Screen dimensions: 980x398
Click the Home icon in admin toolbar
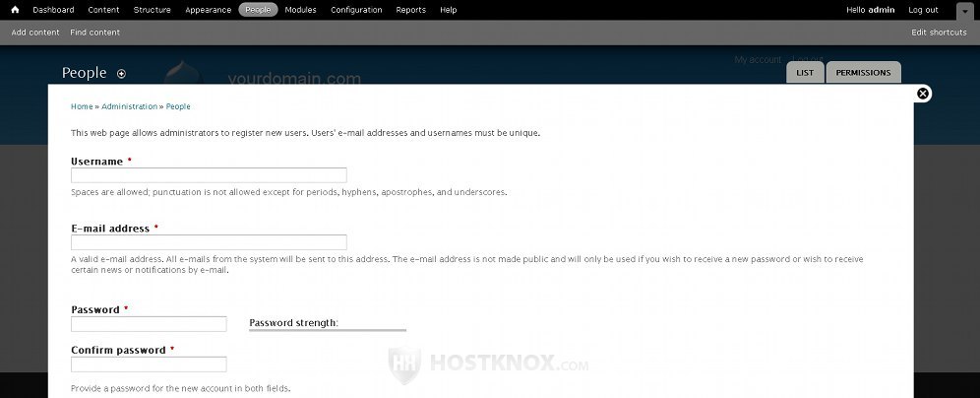[x=15, y=10]
